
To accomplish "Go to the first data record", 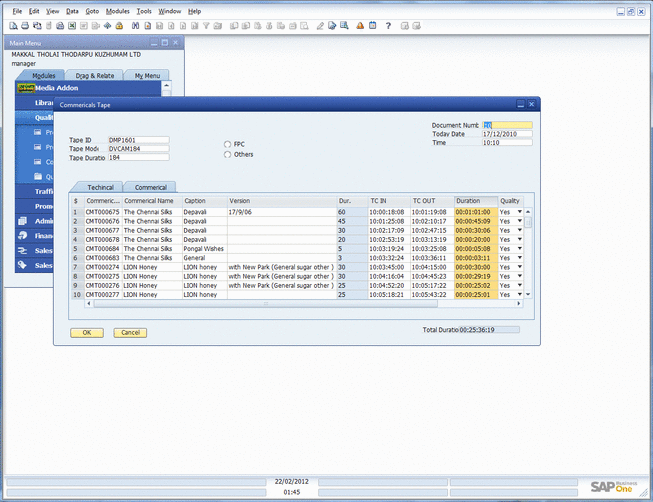I will tap(159, 26).
